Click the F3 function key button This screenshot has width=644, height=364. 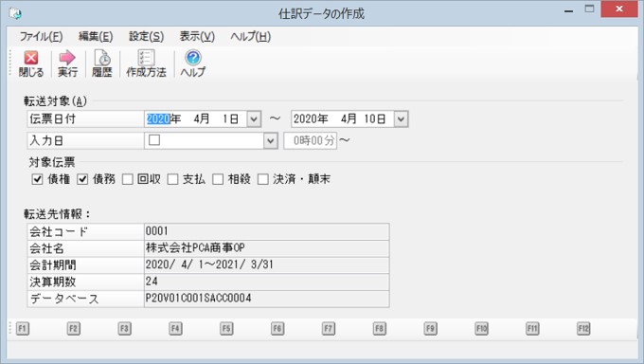point(124,328)
